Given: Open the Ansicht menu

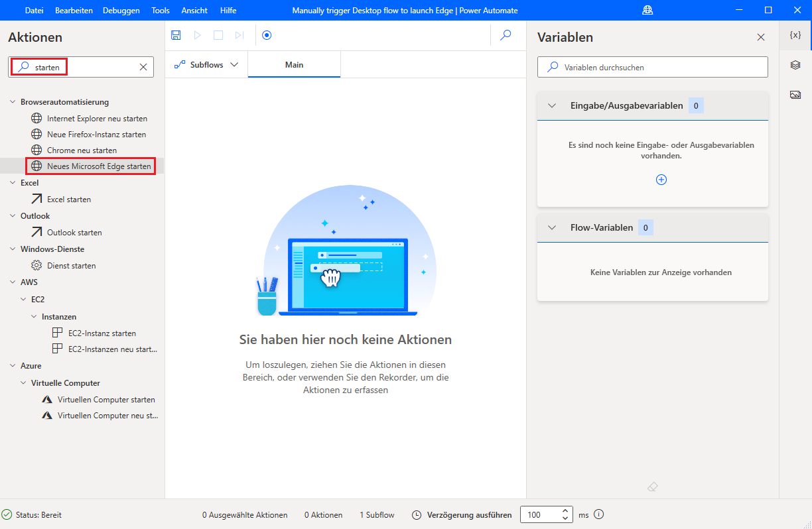Looking at the screenshot, I should [x=194, y=10].
